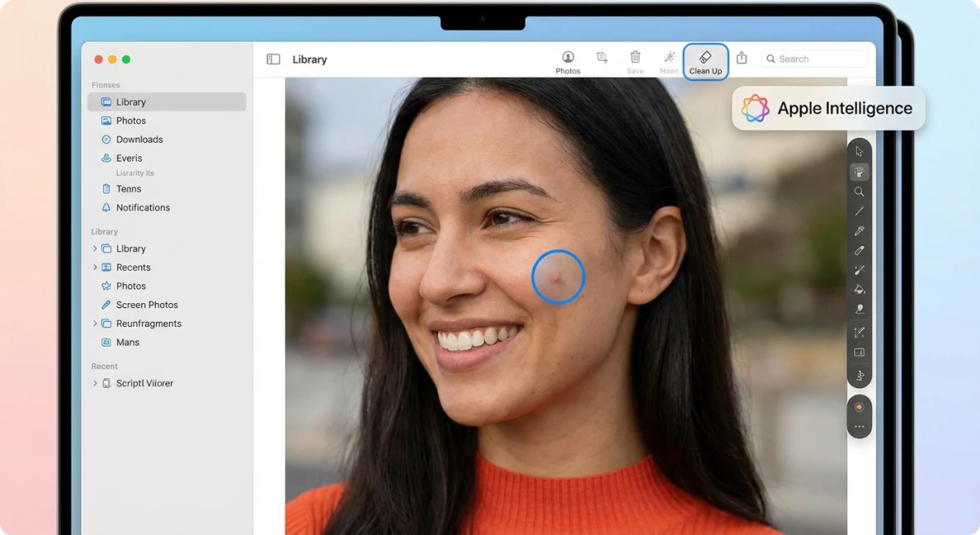Click the Notifications bell icon
Viewport: 980px width, 535px height.
pyautogui.click(x=106, y=207)
